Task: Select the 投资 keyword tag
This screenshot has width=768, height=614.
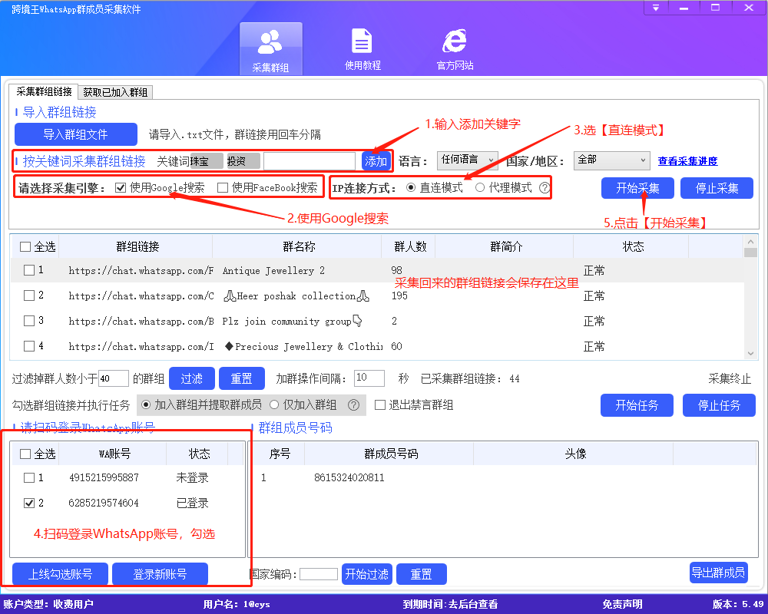Action: coord(243,161)
